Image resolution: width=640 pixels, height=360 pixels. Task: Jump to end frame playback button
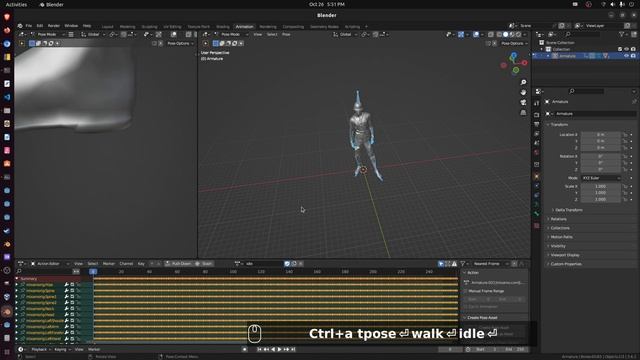[293, 349]
